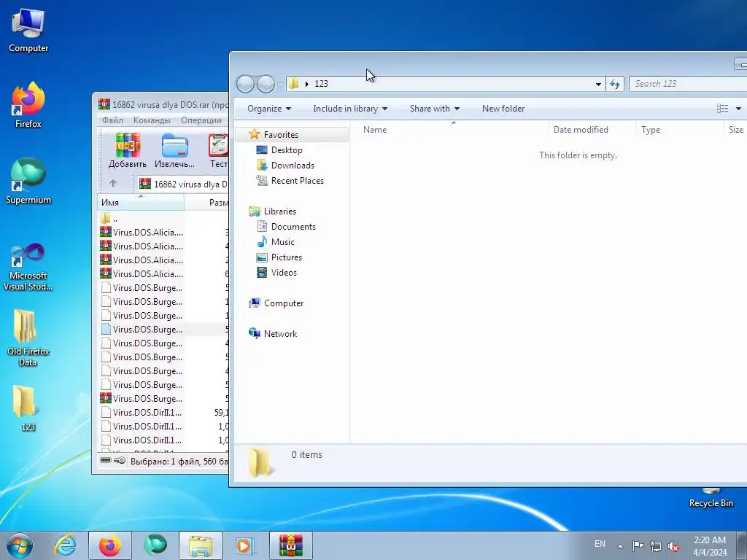Click the Извлечь (Extract) icon in WinRAR
747x560 pixels.
pyautogui.click(x=174, y=151)
